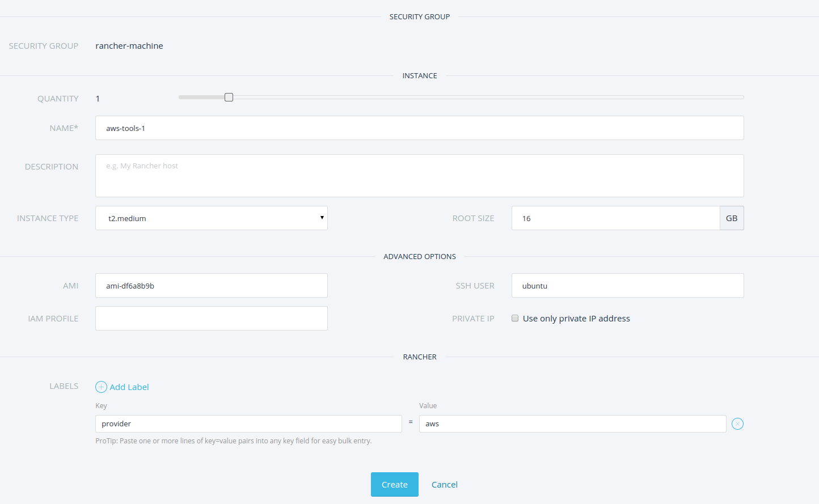Click the arrow on the t2.medium select box
The height and width of the screenshot is (504, 819).
coord(322,218)
